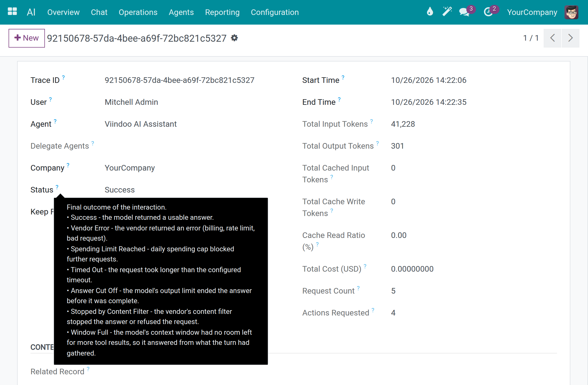Show help tooltip for End Time

click(x=339, y=99)
